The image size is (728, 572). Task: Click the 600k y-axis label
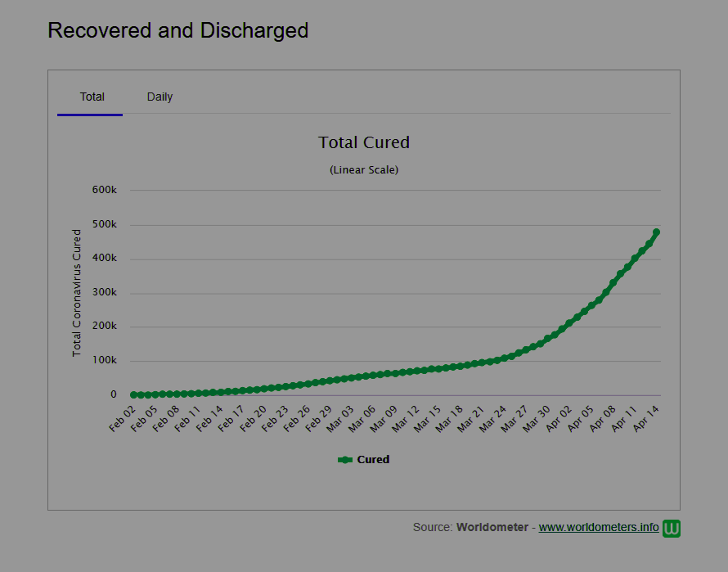coord(105,190)
